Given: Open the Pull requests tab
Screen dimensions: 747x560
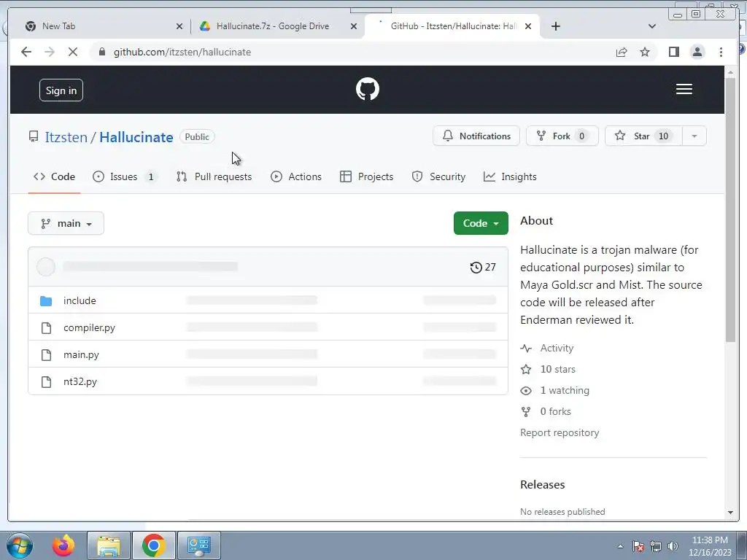Looking at the screenshot, I should click(x=214, y=176).
